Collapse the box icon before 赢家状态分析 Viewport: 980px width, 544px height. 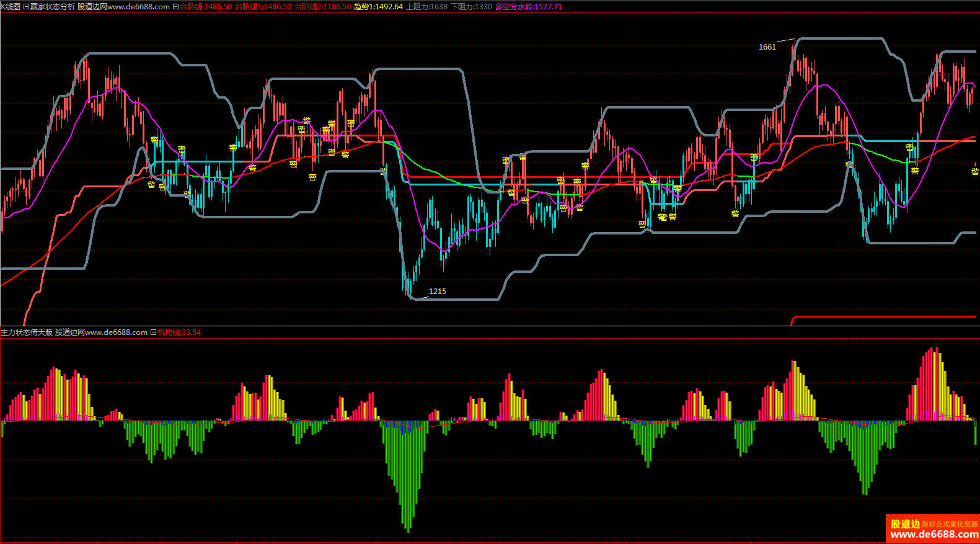click(x=26, y=7)
